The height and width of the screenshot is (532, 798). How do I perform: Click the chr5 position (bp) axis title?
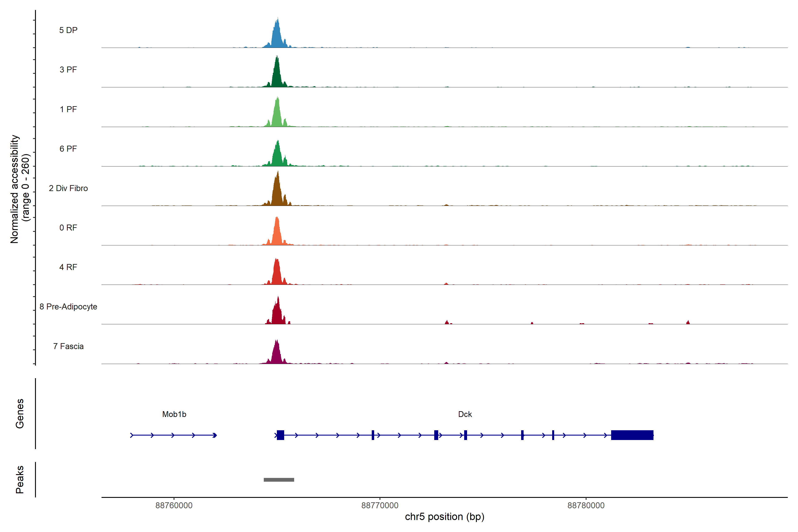pos(444,517)
